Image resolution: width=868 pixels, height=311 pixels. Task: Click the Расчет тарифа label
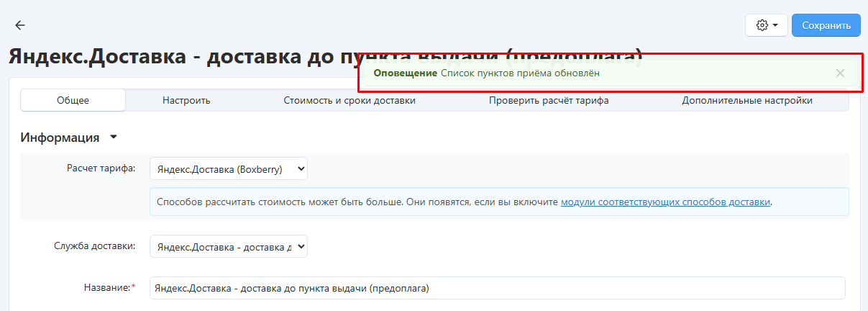pyautogui.click(x=101, y=168)
